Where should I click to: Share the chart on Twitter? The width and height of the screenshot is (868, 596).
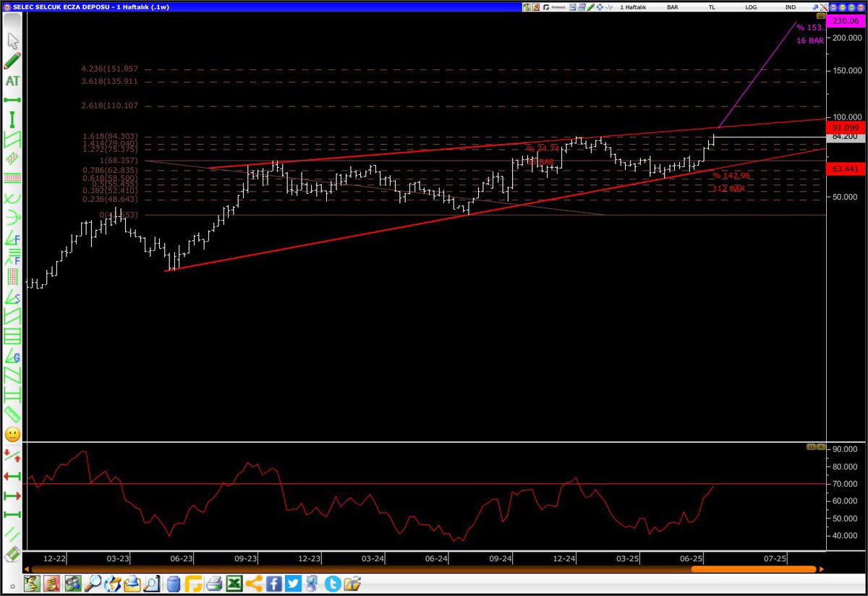[x=293, y=584]
